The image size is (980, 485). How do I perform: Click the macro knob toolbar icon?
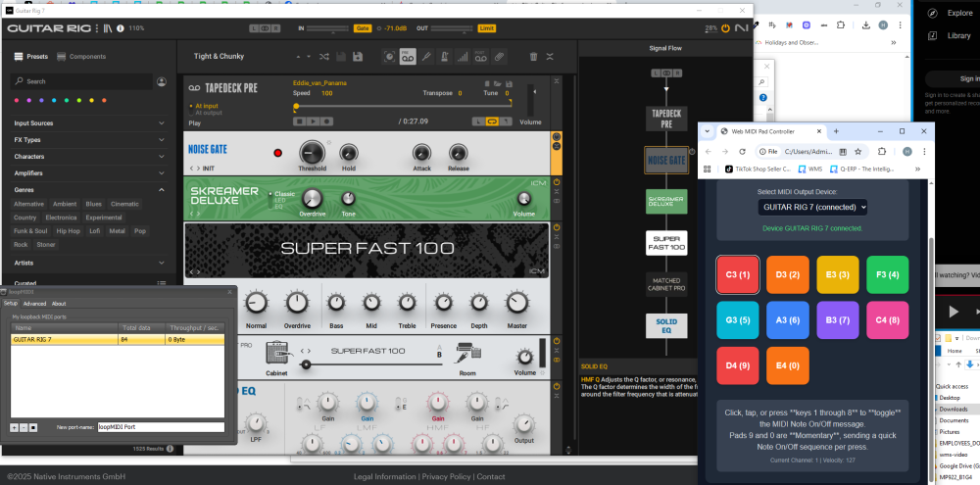(x=389, y=57)
